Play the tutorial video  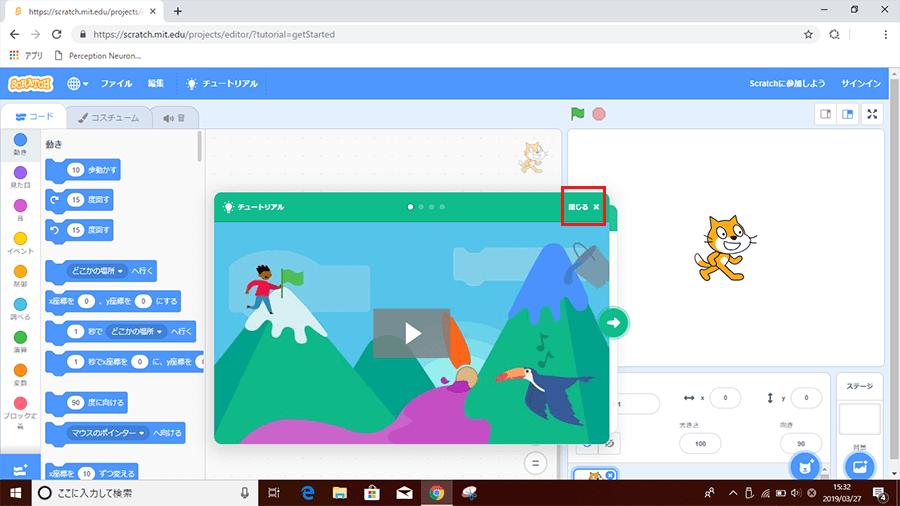(412, 333)
